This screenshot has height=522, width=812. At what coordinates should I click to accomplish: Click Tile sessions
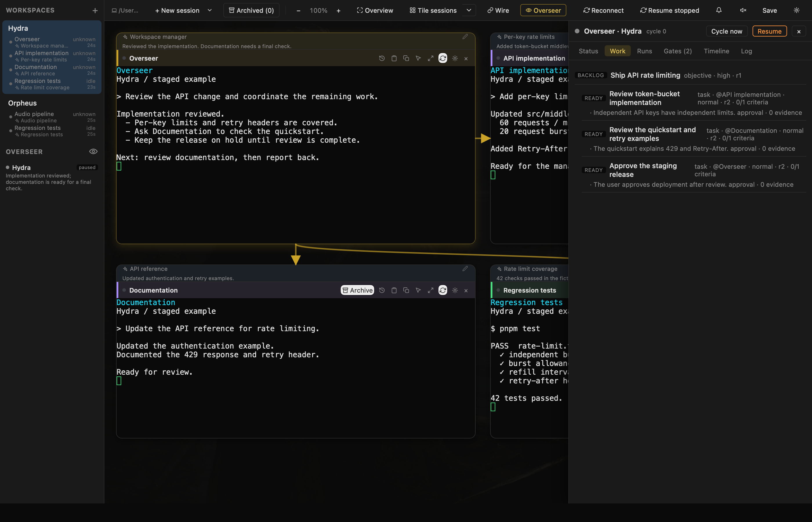pos(433,10)
